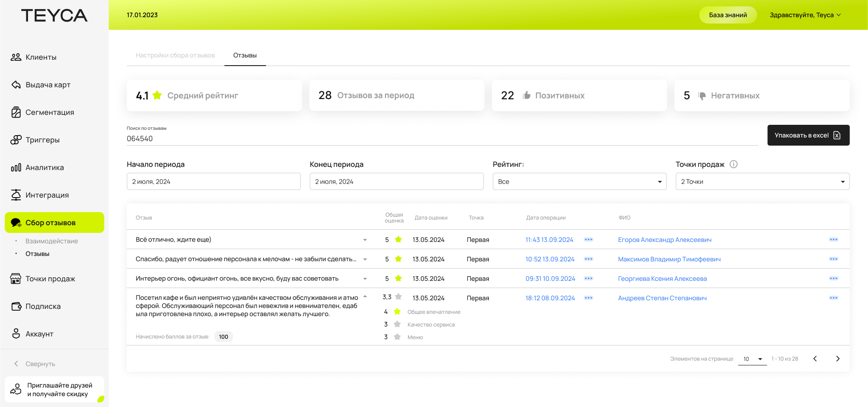This screenshot has width=868, height=407.
Task: Click the Подписка wallet icon
Action: coord(16,306)
